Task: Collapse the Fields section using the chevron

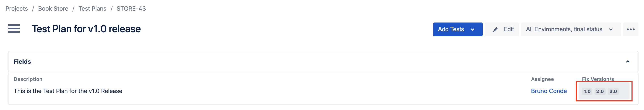Action: (627, 62)
